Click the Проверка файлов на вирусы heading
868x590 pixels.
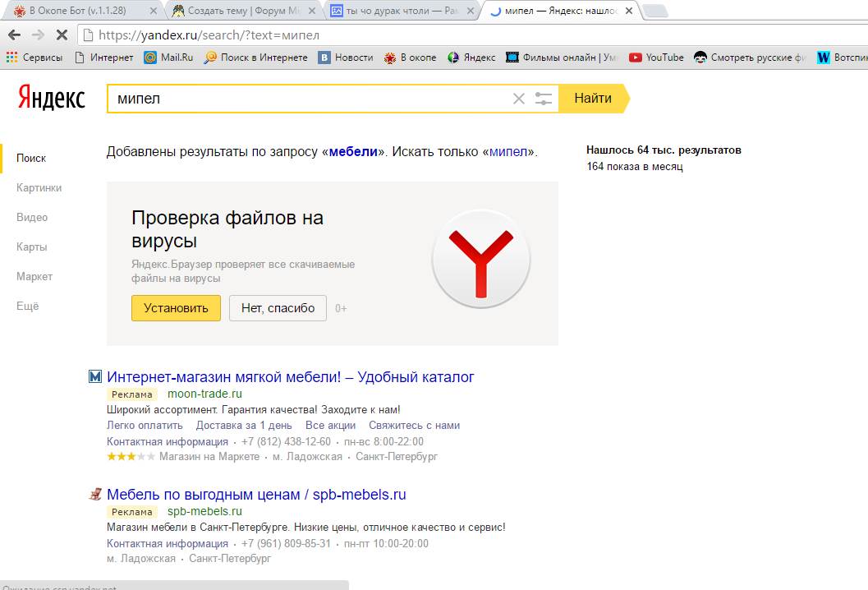coord(227,229)
